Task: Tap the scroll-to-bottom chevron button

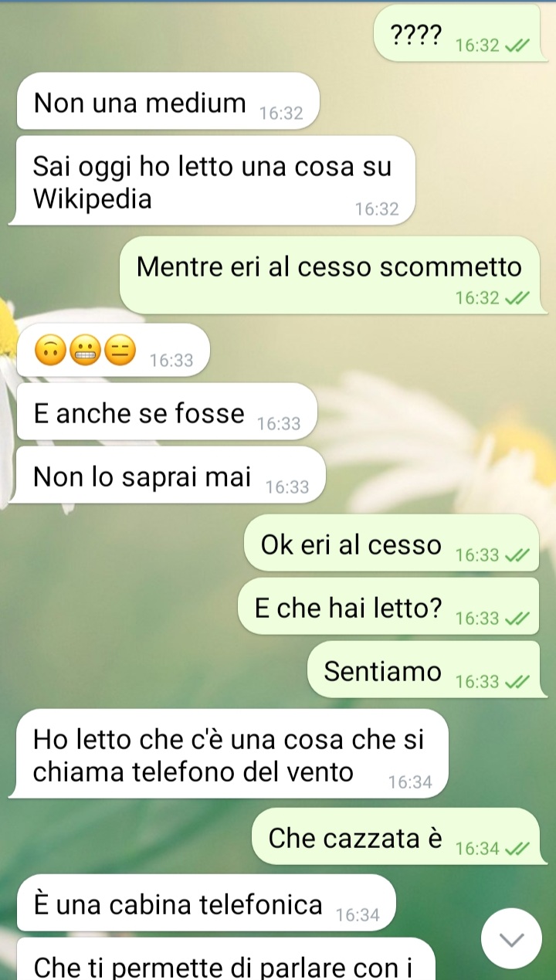Action: [511, 938]
